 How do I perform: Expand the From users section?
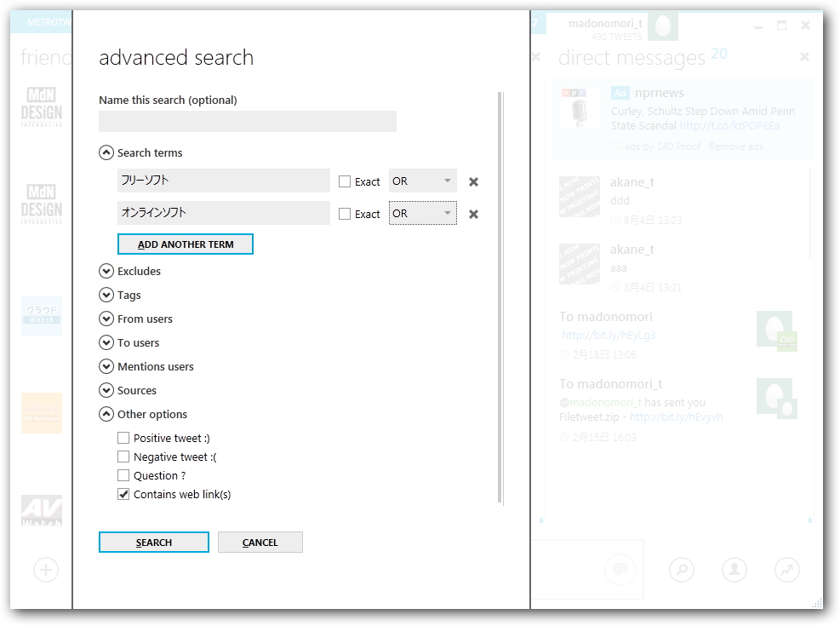(x=106, y=319)
